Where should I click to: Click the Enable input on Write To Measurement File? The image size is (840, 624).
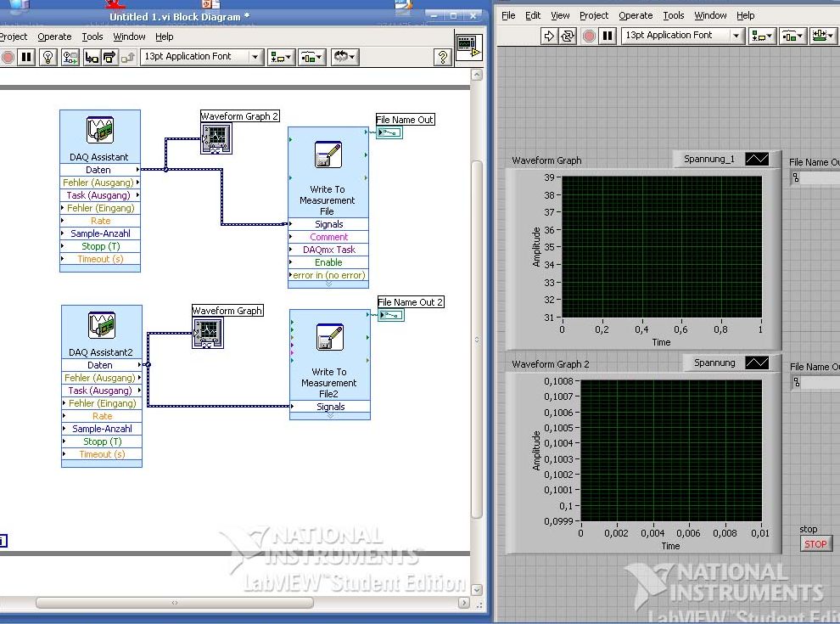328,262
